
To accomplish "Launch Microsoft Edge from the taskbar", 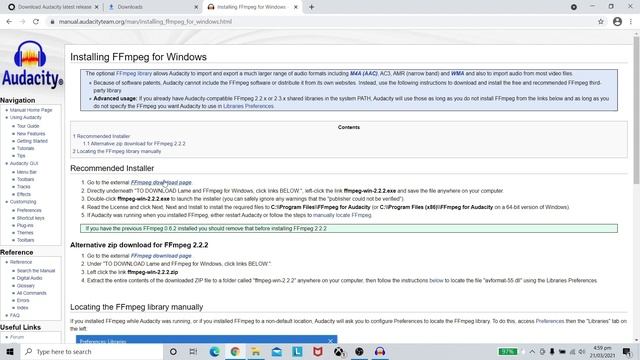I will click(214, 351).
